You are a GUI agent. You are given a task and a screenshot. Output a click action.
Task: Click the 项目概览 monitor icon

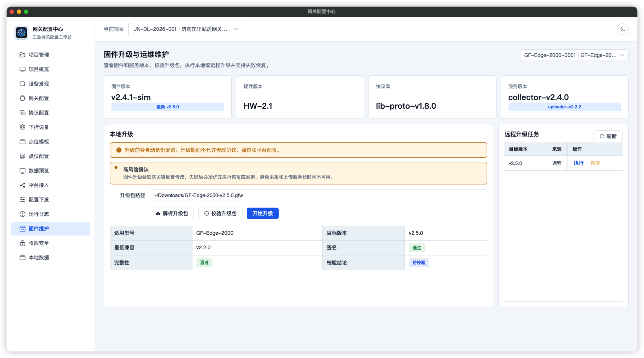[x=22, y=69]
